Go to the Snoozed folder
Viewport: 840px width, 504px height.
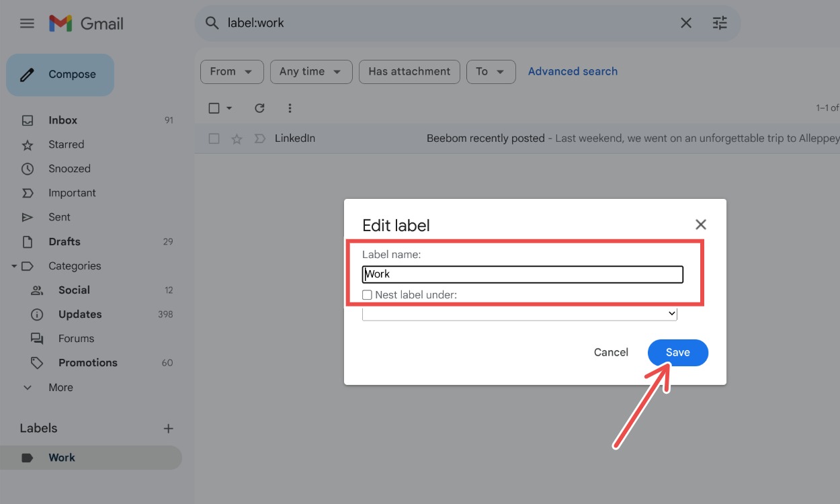[x=70, y=168]
